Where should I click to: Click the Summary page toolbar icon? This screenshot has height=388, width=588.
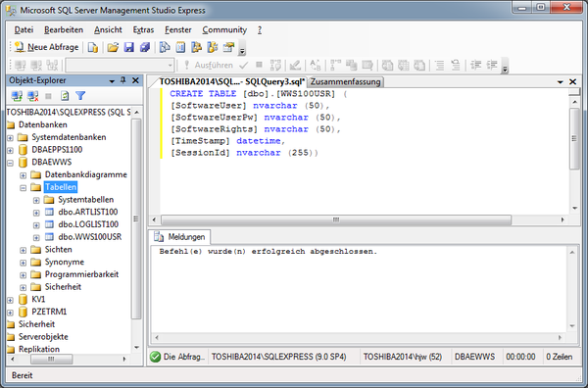[180, 47]
